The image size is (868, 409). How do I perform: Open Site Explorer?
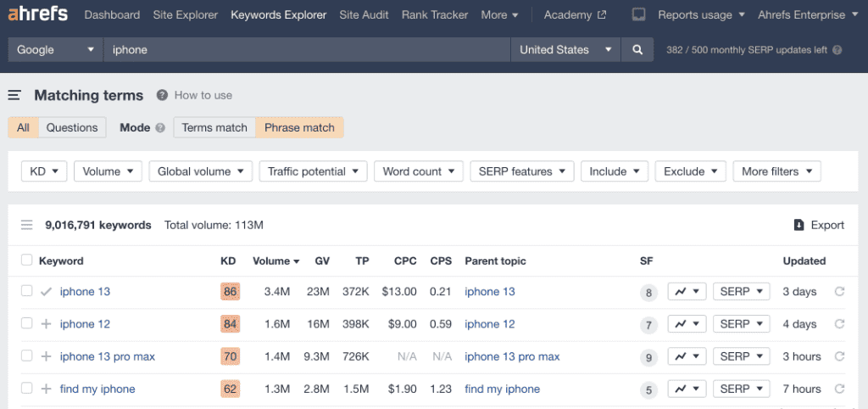[x=186, y=15]
